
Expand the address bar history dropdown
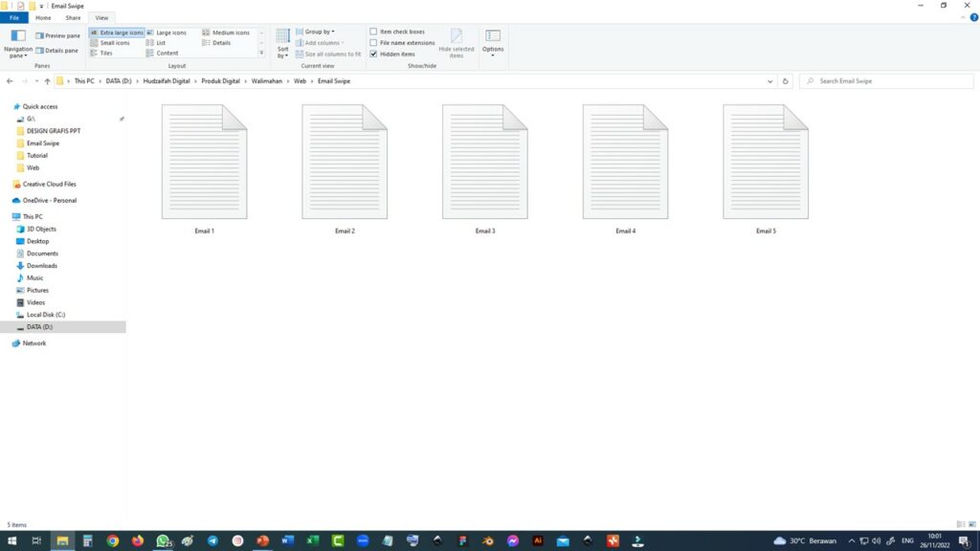click(x=770, y=81)
